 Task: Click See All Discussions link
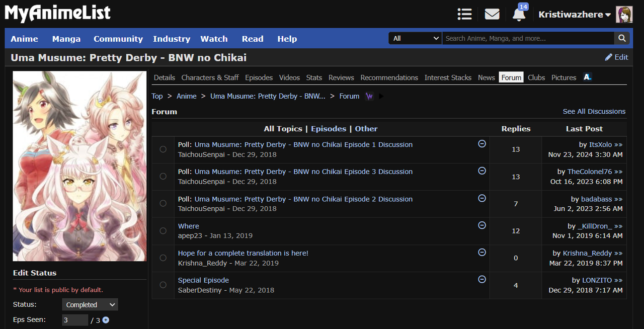coord(594,111)
